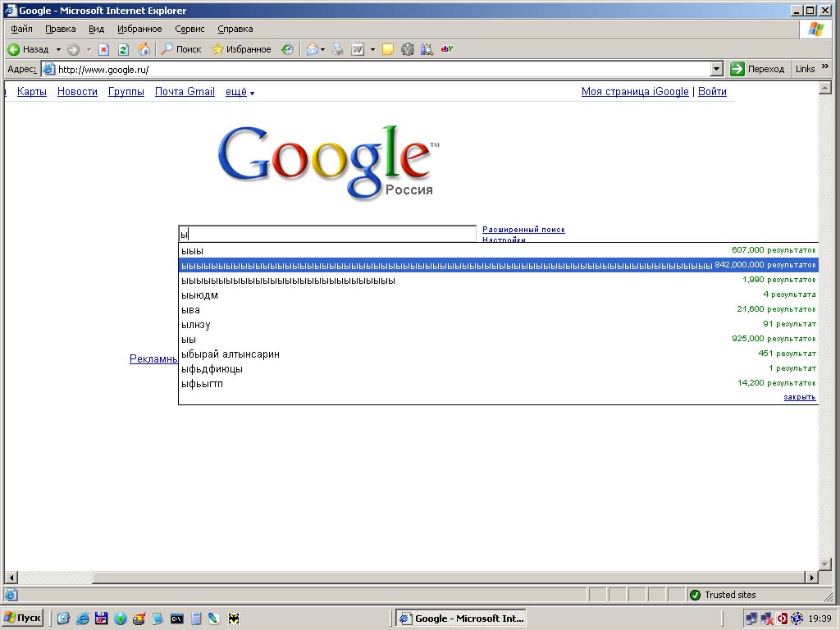Image resolution: width=840 pixels, height=630 pixels.
Task: Close suggestions with the закрыть link
Action: click(x=799, y=397)
